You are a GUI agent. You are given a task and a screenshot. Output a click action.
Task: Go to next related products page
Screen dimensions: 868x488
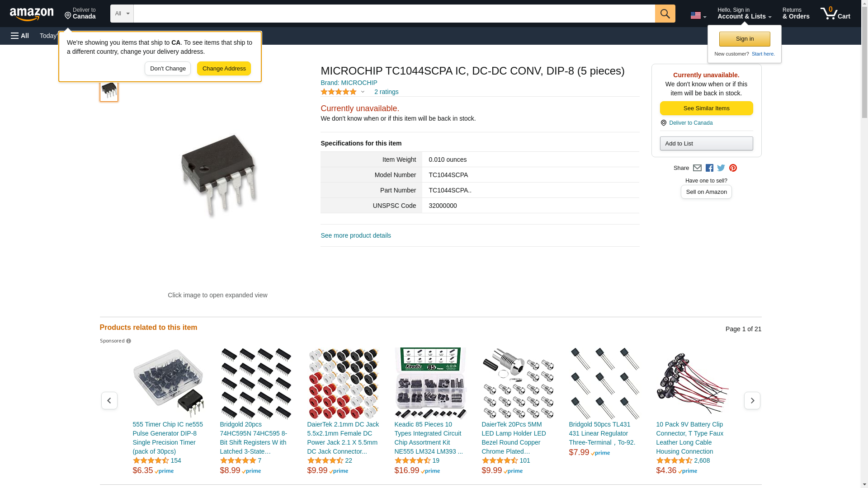click(x=752, y=401)
